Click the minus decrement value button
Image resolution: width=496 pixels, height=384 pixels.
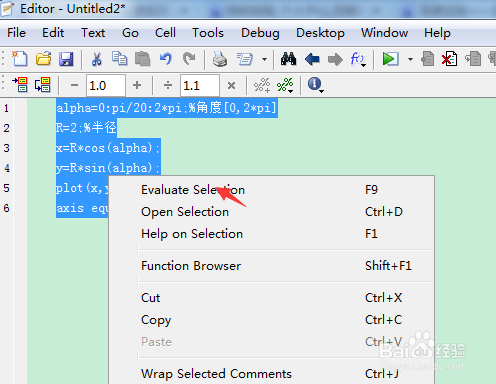pyautogui.click(x=74, y=85)
